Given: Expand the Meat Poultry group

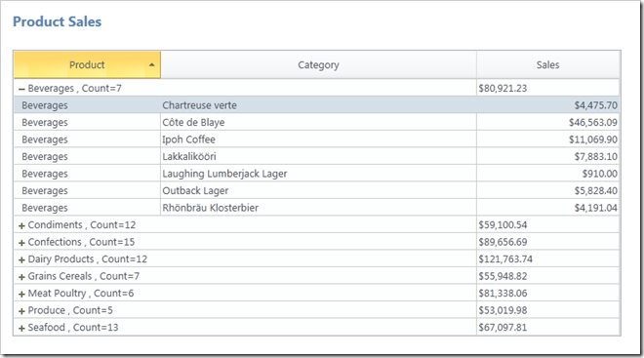Looking at the screenshot, I should [21, 294].
